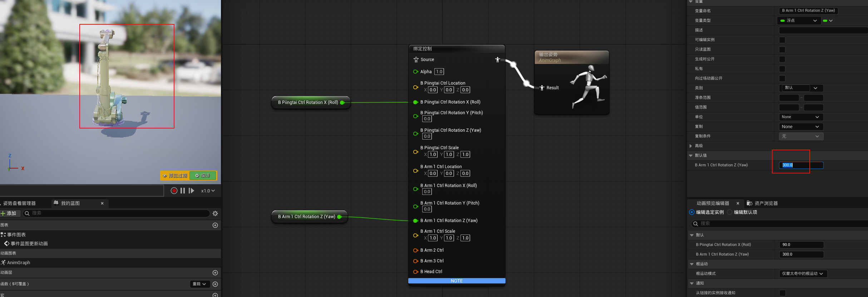Screen dimensions: 868x297
Task: Open the x1.0 playback speed dropdown
Action: coord(208,191)
